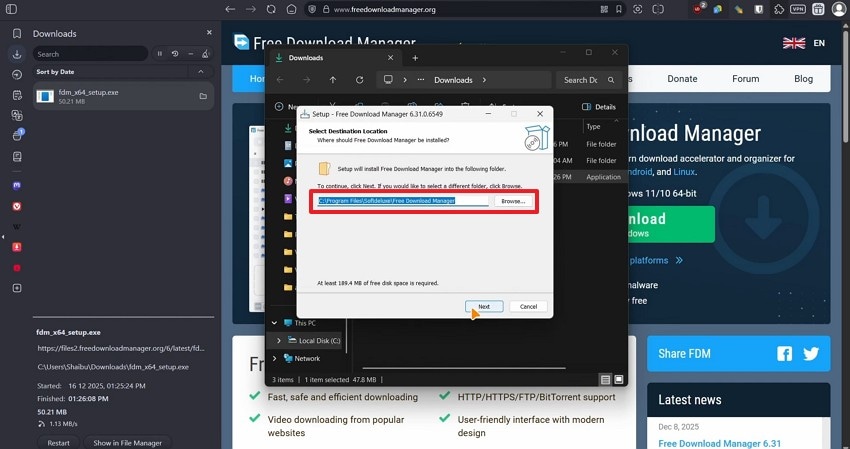The height and width of the screenshot is (449, 850).
Task: Click the VPN button in browser toolbar
Action: [x=798, y=9]
